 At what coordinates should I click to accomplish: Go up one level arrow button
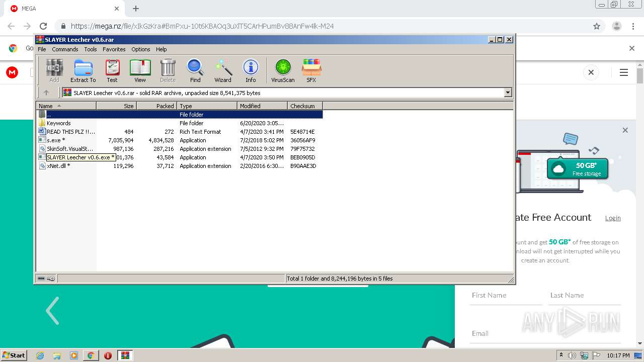(46, 93)
